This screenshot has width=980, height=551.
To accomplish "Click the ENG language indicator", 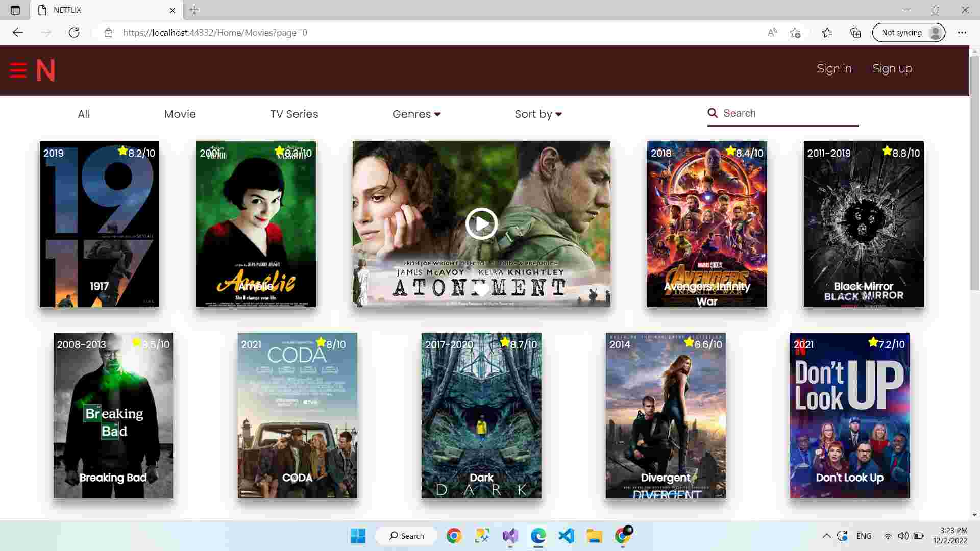I will pos(864,536).
